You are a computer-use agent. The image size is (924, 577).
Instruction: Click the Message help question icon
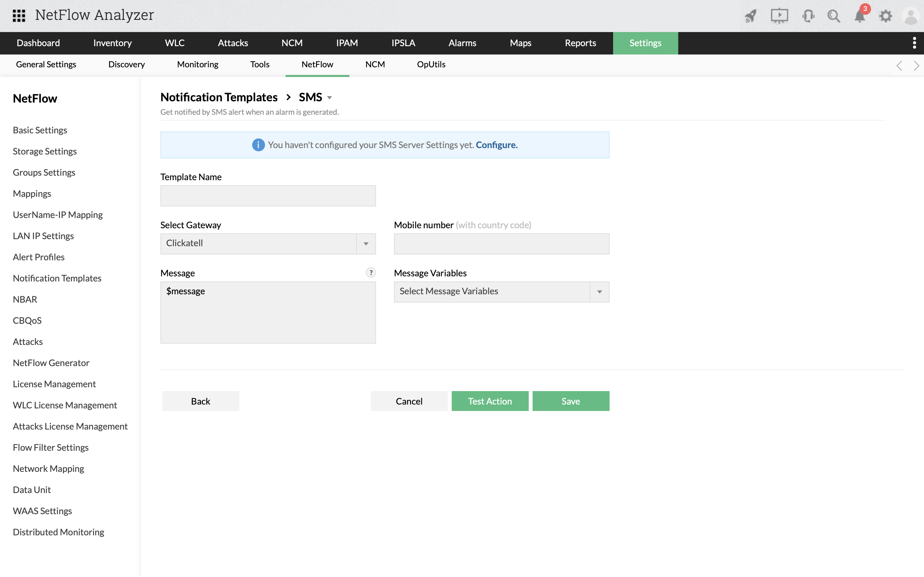[x=370, y=272]
